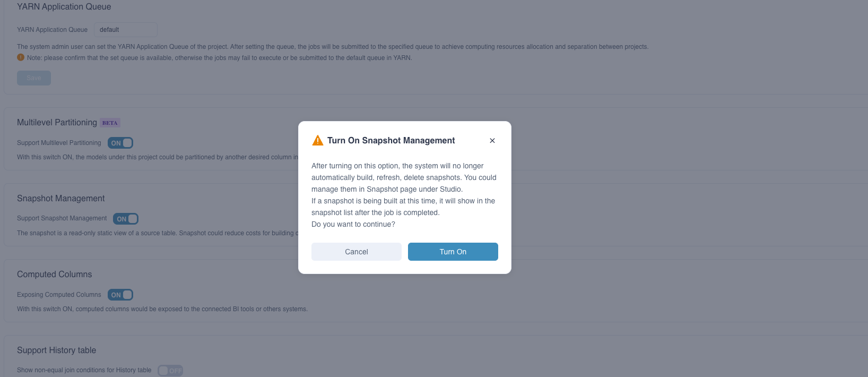Image resolution: width=868 pixels, height=377 pixels.
Task: Click the dialog title Turn On Snapshot Management
Action: click(x=391, y=141)
